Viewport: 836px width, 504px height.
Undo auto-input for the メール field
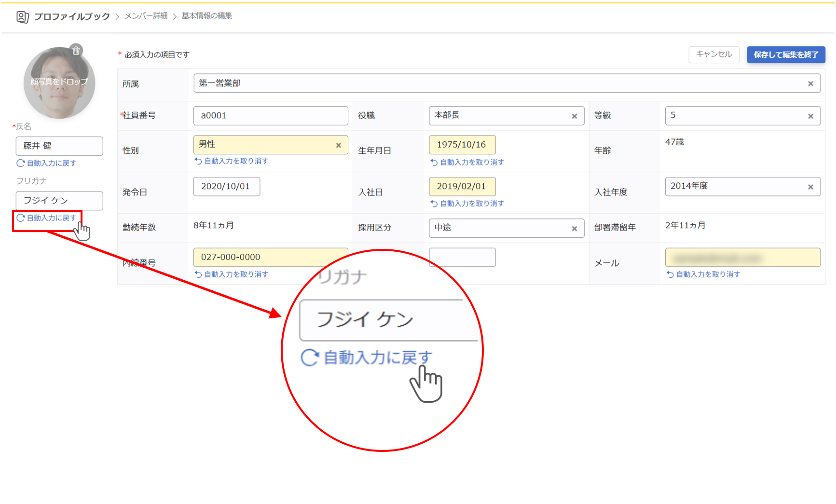[707, 274]
